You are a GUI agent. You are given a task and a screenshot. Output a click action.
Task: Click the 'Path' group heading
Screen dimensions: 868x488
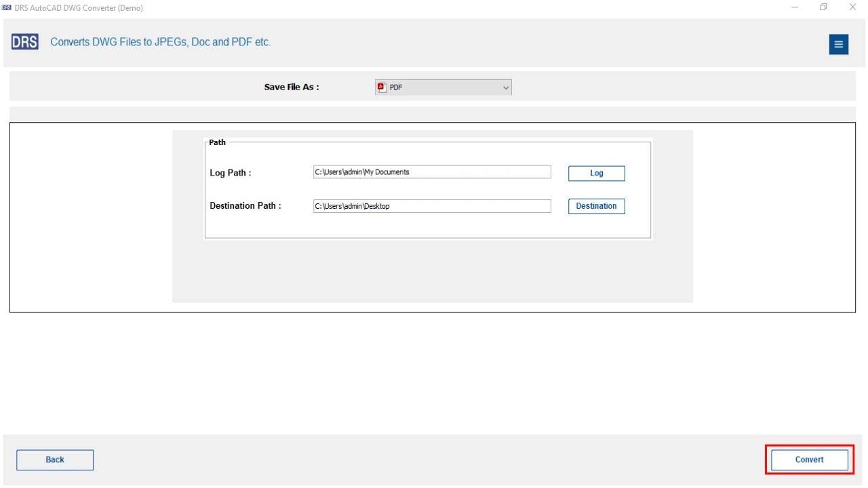click(218, 142)
